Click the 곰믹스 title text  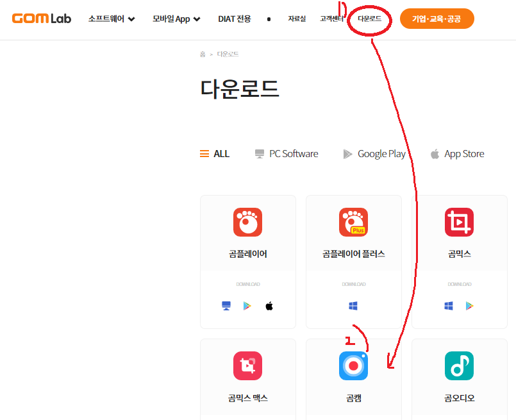[x=460, y=254]
